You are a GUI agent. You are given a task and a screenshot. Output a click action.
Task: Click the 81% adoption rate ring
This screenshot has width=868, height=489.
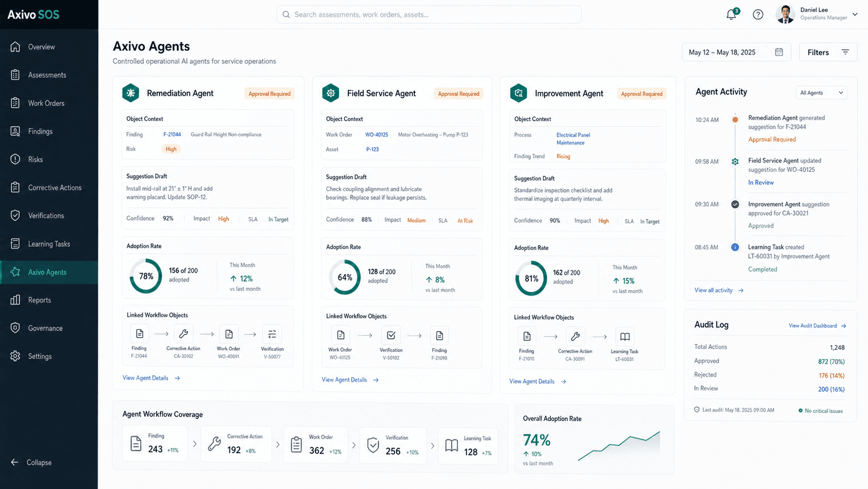point(531,279)
